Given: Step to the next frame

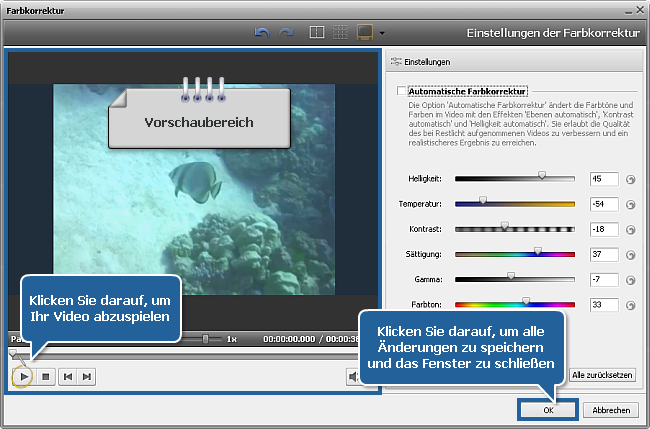Looking at the screenshot, I should (88, 376).
